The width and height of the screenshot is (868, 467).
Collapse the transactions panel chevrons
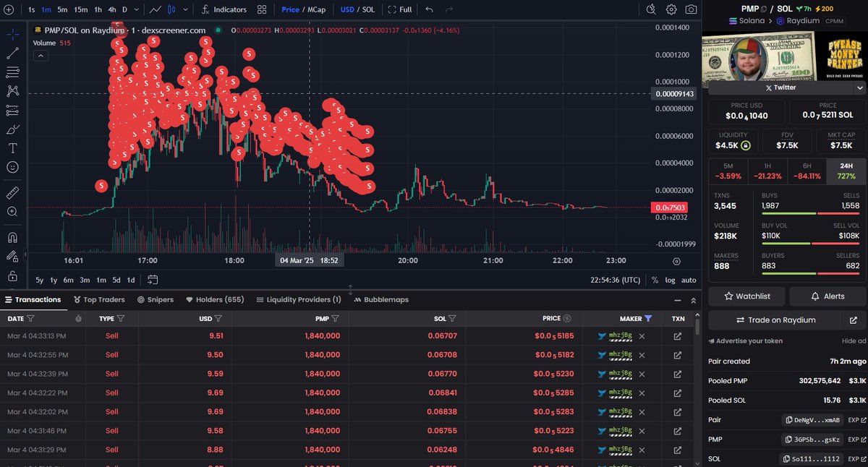click(x=694, y=299)
